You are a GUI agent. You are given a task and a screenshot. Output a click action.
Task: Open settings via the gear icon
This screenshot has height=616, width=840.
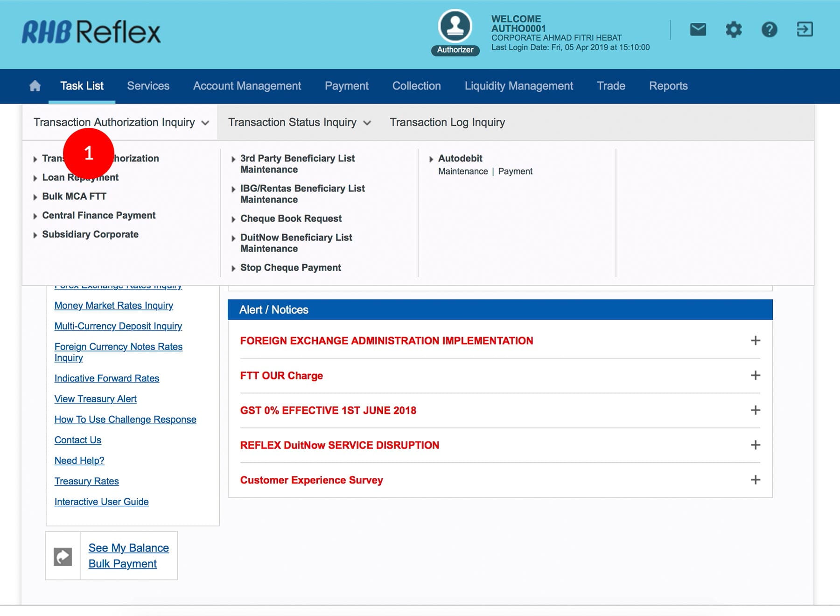click(x=733, y=30)
